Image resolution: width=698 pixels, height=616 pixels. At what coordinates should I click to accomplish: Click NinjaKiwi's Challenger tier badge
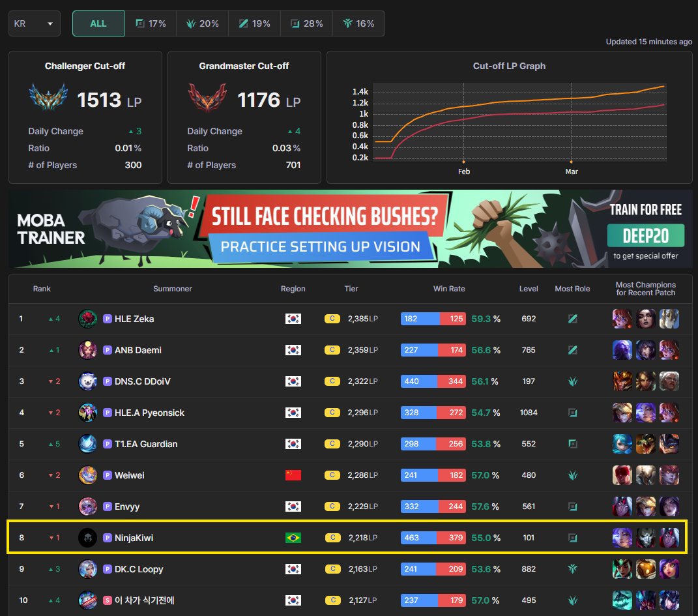332,538
